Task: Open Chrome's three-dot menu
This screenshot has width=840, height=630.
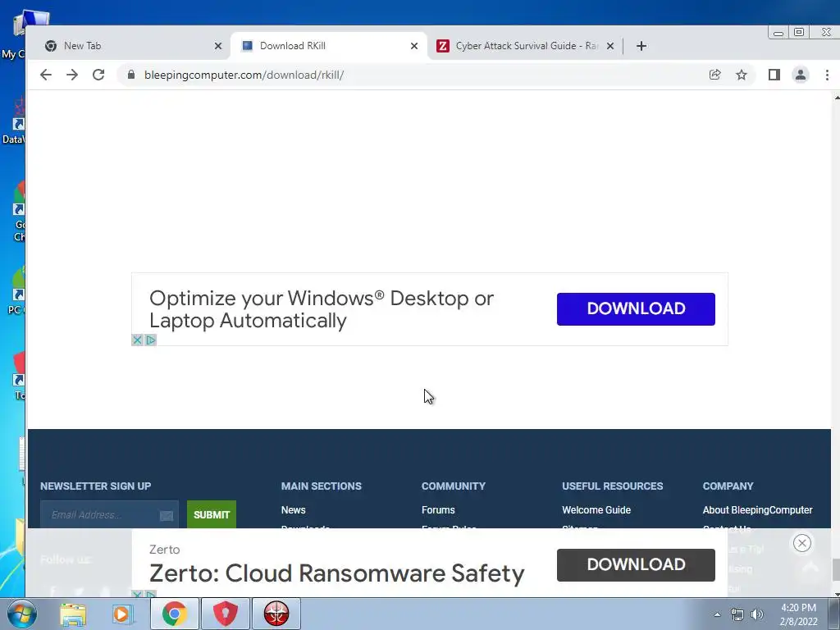Action: tap(827, 75)
